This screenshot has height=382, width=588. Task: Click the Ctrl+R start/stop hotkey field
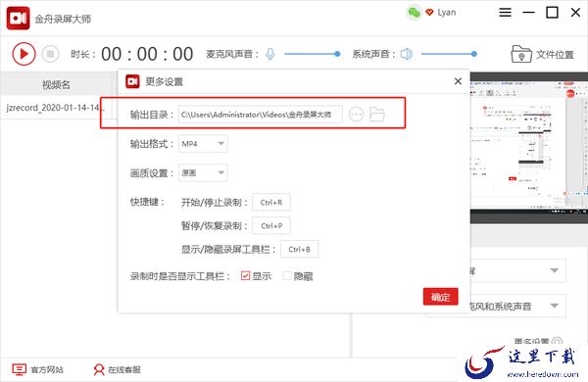pos(271,203)
